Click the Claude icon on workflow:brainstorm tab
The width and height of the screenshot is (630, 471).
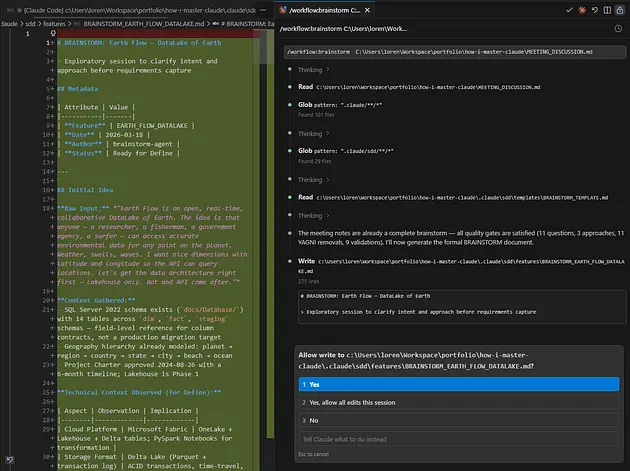283,10
